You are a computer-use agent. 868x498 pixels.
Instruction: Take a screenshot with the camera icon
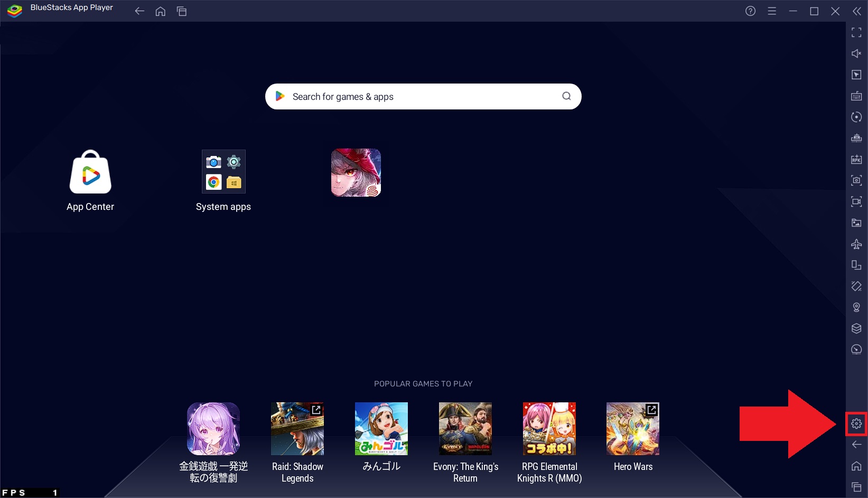pyautogui.click(x=856, y=180)
